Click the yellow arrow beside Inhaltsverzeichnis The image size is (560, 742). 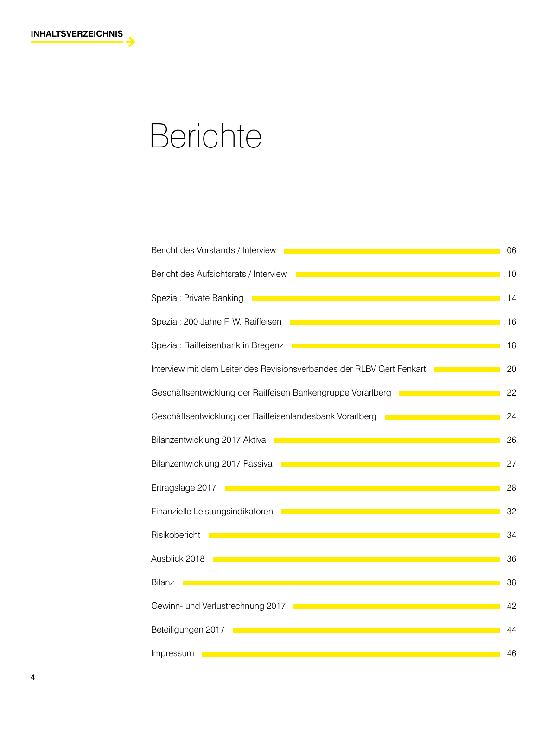point(131,42)
